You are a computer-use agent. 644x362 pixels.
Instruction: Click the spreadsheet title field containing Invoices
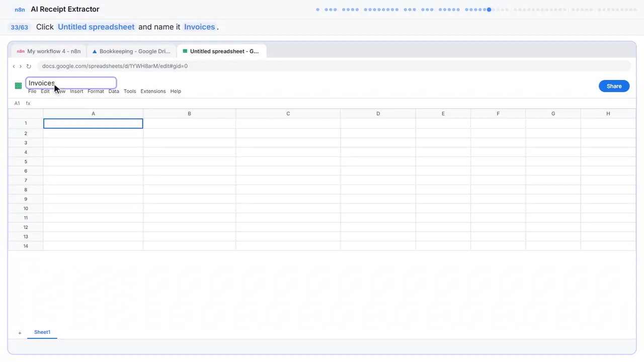coord(71,83)
